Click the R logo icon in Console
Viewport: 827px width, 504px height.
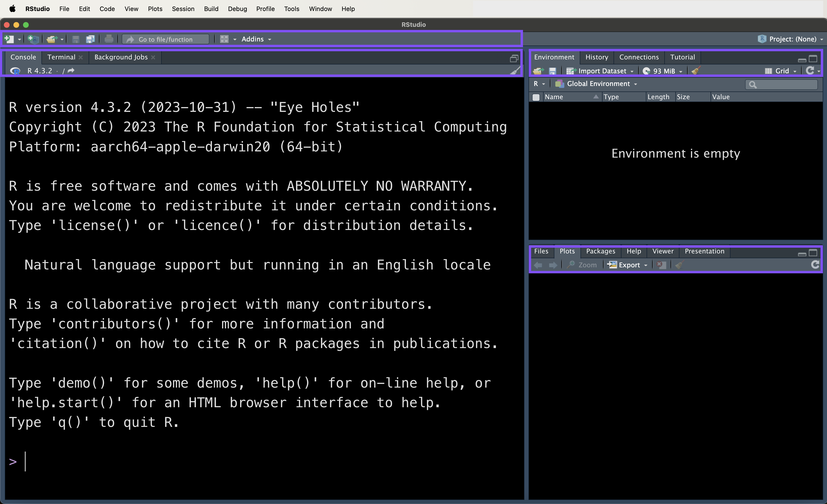15,71
